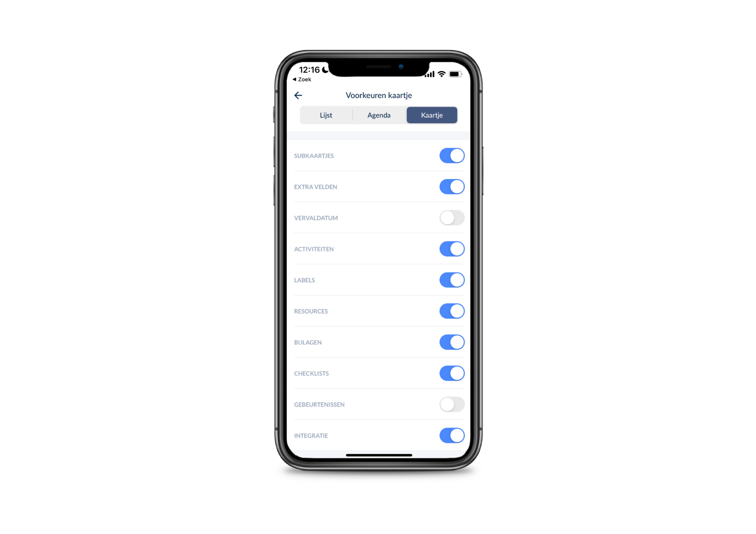Viewport: 756px width, 534px height.
Task: Toggle off the Checklists switch
Action: click(x=452, y=373)
